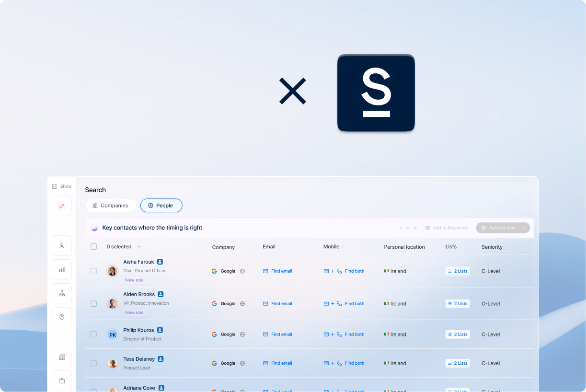Click Find email for Aiden Brooks
The width and height of the screenshot is (586, 392).
pyautogui.click(x=277, y=304)
